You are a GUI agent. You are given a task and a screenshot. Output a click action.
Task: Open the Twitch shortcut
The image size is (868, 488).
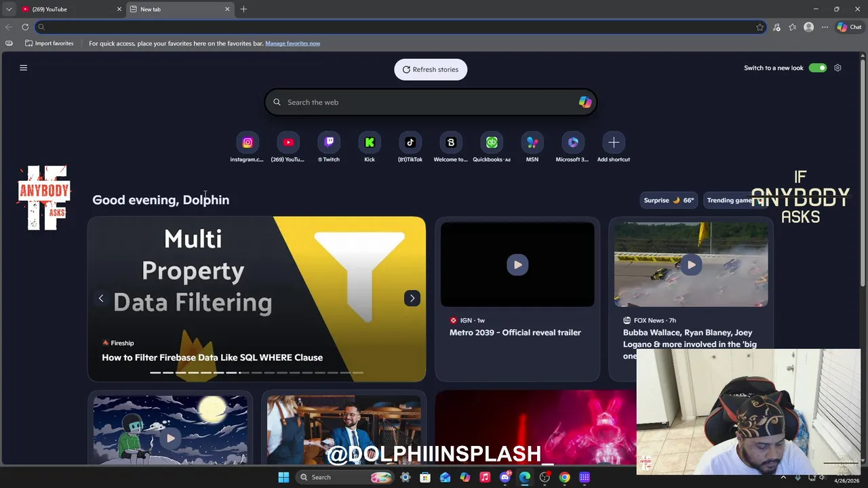329,147
